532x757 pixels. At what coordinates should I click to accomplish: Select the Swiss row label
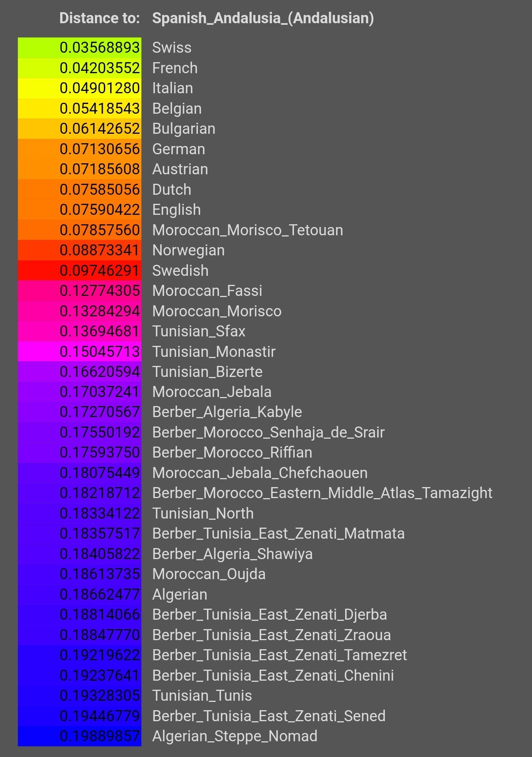(172, 48)
